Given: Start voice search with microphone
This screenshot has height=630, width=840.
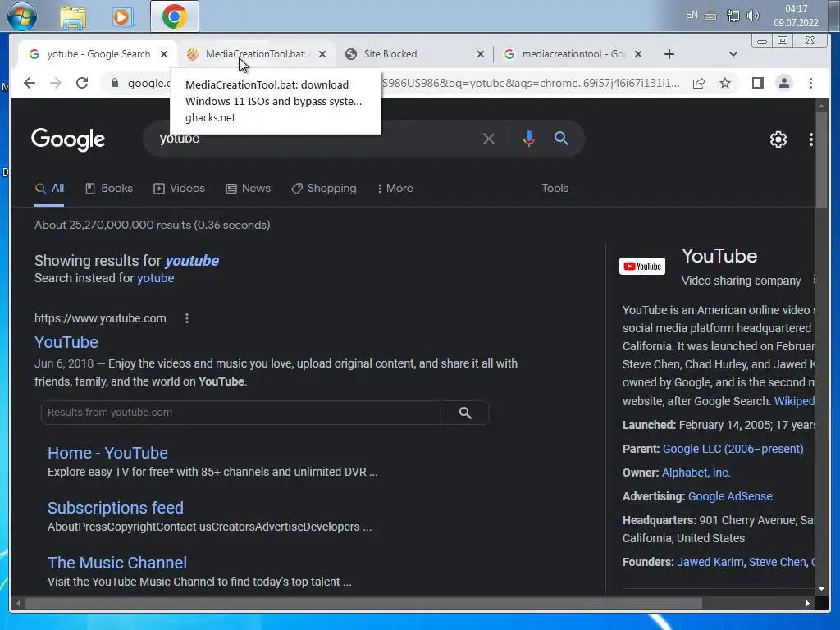Looking at the screenshot, I should click(x=528, y=139).
